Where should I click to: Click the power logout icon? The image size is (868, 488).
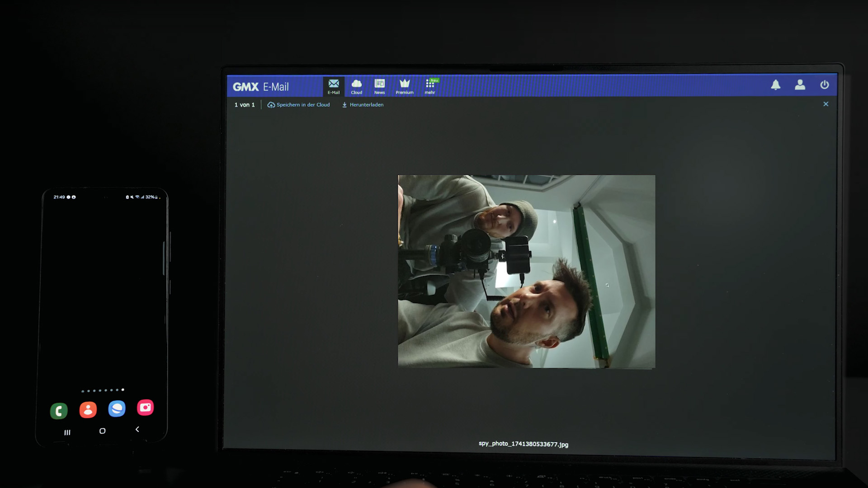pyautogui.click(x=824, y=85)
